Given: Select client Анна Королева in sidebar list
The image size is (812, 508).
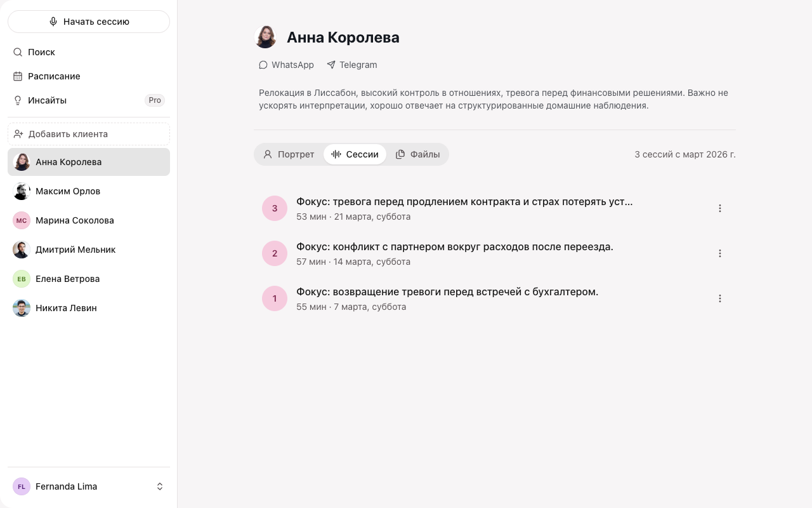Looking at the screenshot, I should [89, 162].
